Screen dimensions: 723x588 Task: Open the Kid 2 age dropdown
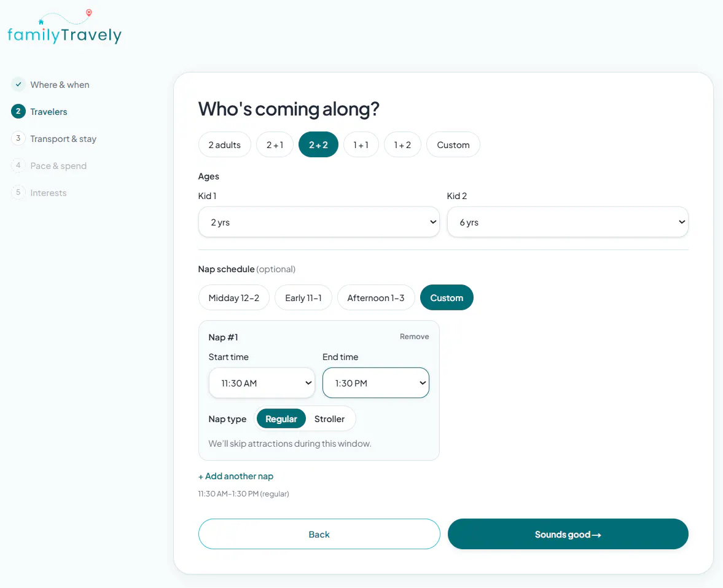568,222
